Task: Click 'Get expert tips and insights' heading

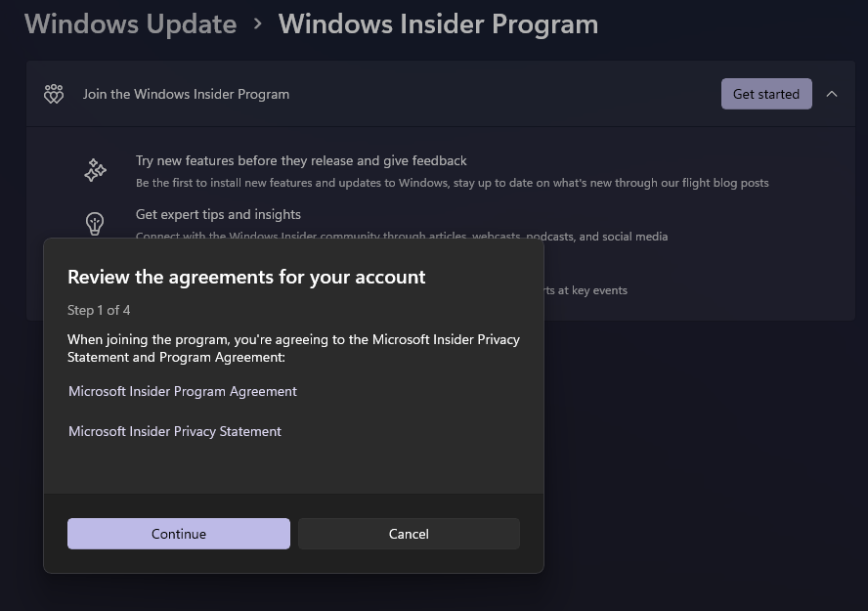Action: click(218, 214)
